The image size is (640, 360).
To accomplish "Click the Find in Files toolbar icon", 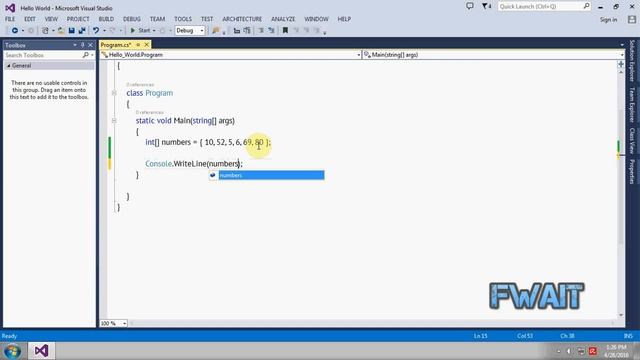I will pyautogui.click(x=216, y=31).
